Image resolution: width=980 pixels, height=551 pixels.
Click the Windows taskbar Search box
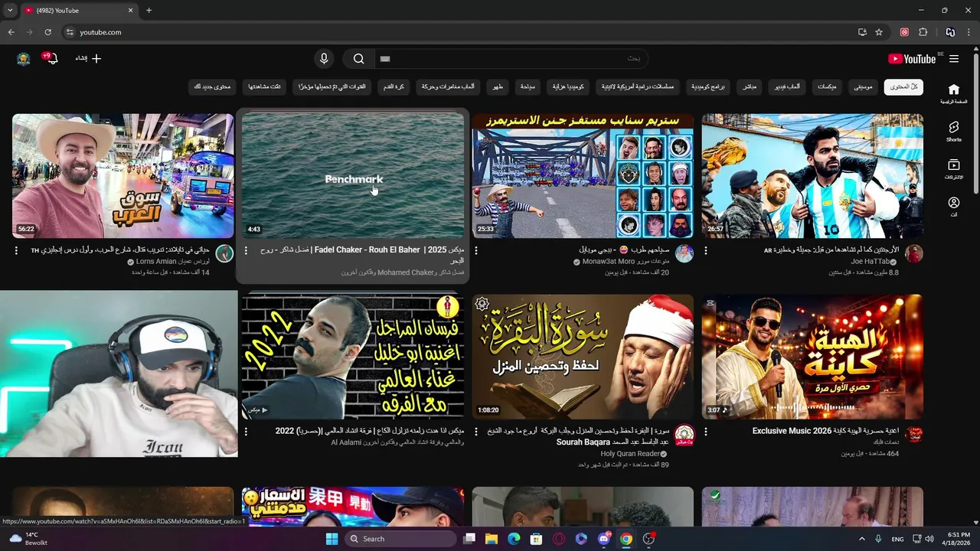[x=401, y=539]
